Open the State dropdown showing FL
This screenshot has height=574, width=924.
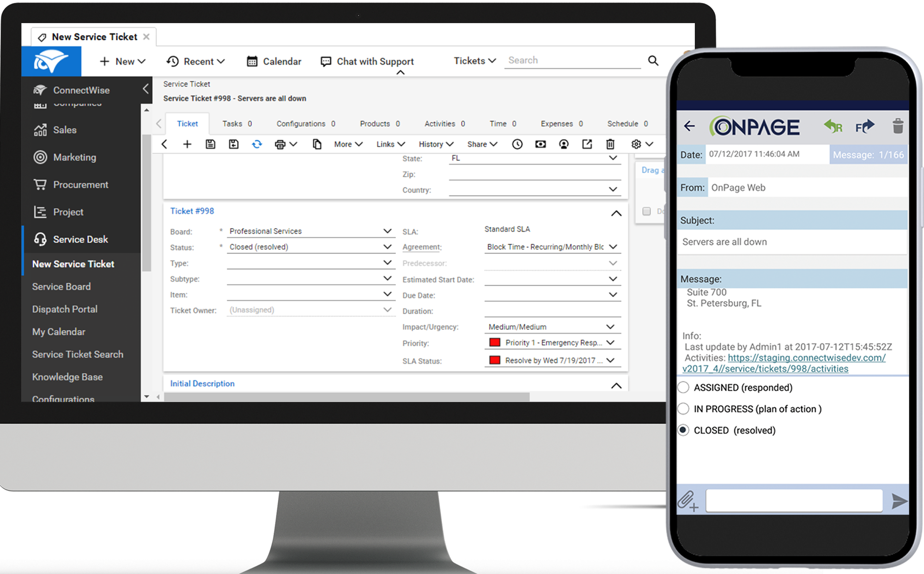pyautogui.click(x=535, y=158)
